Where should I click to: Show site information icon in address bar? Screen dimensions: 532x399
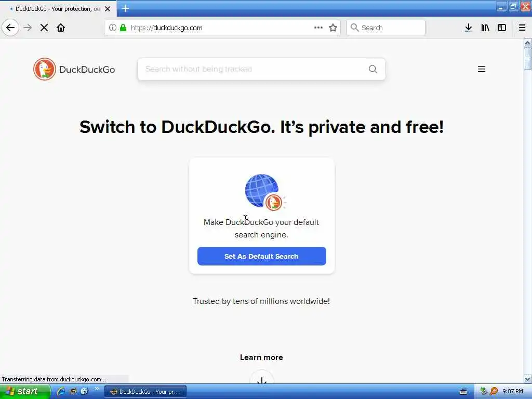coord(112,28)
